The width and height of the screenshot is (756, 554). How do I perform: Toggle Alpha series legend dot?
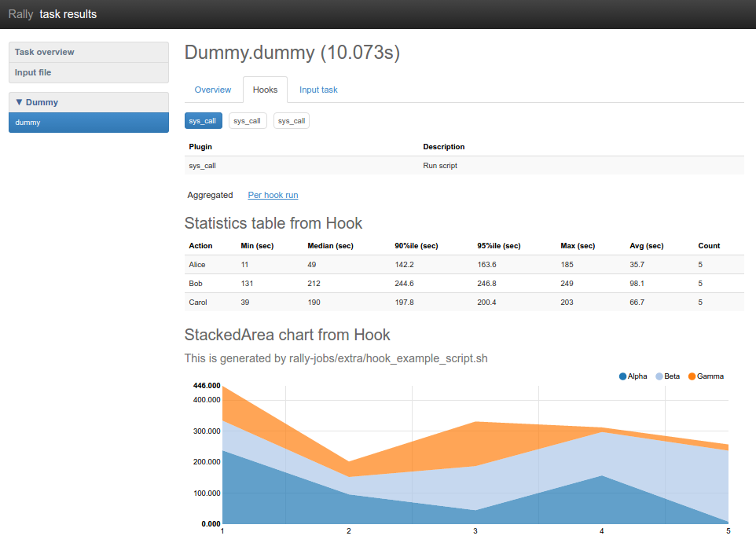623,376
